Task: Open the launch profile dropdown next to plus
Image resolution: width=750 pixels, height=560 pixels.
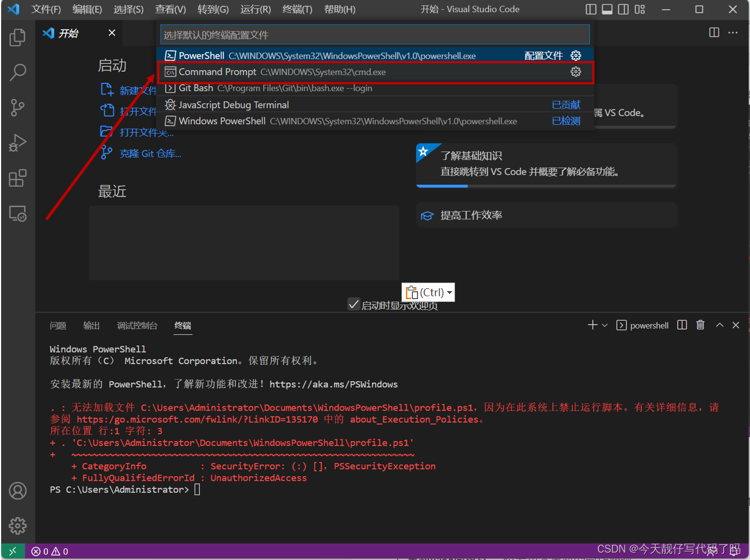Action: coord(605,325)
